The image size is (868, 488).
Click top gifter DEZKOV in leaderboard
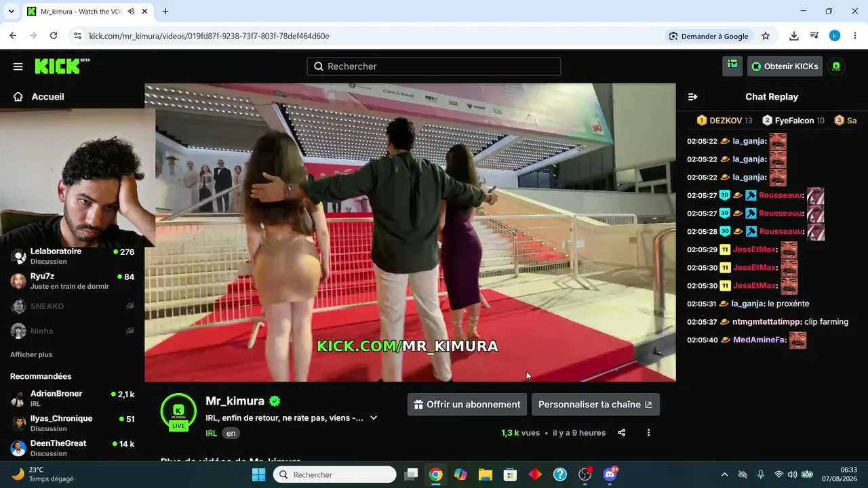pyautogui.click(x=725, y=121)
